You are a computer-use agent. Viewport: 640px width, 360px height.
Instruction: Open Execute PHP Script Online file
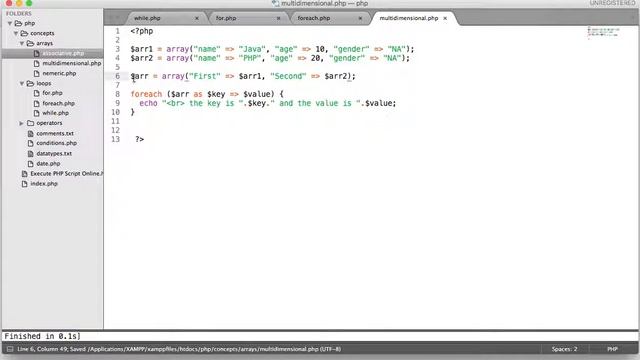67,173
